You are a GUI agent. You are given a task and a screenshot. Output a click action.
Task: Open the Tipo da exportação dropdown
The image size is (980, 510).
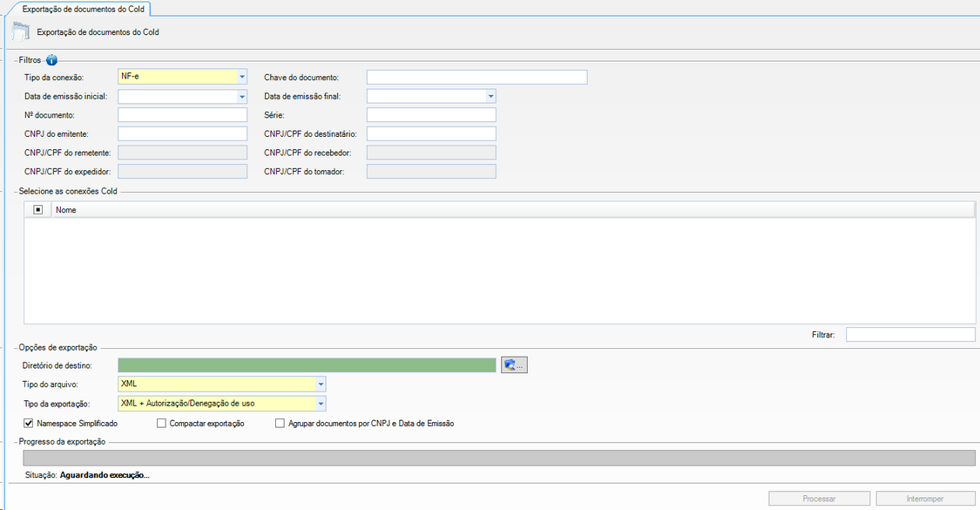321,404
